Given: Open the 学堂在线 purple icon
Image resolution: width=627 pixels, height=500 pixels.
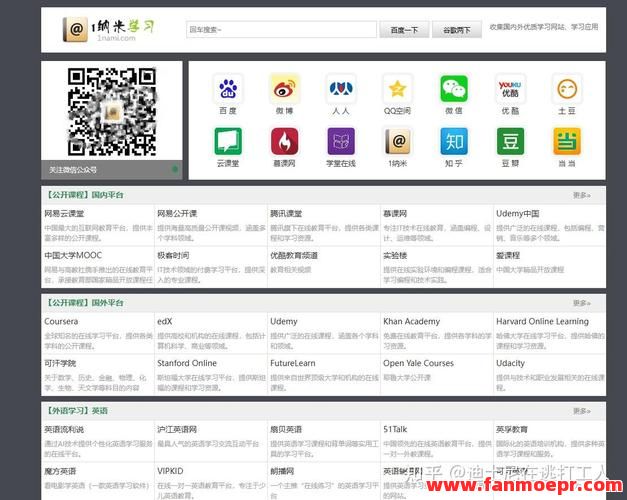Looking at the screenshot, I should coord(341,141).
